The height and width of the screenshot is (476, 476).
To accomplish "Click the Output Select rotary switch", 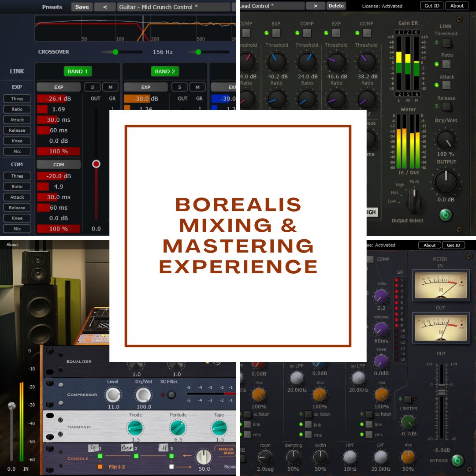I will [x=414, y=201].
